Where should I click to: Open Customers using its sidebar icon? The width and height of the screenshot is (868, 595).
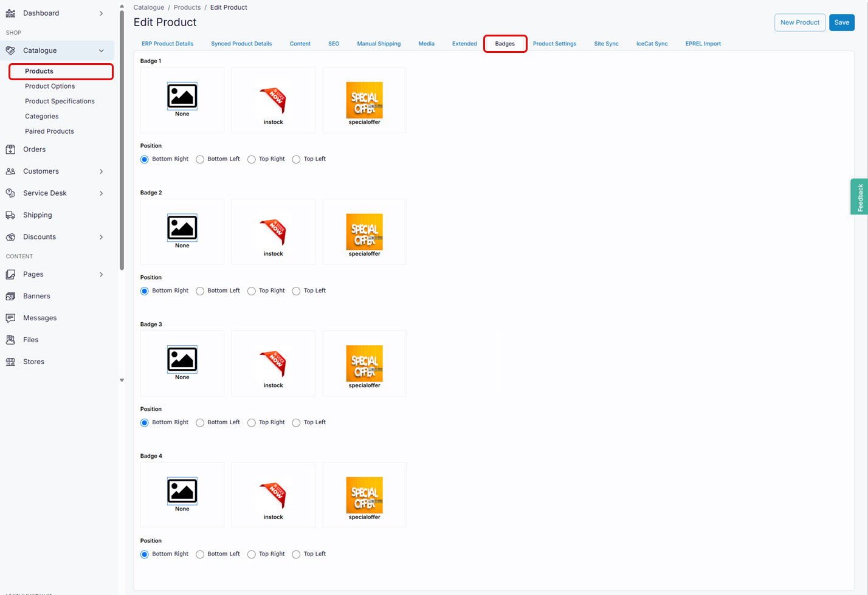pyautogui.click(x=10, y=171)
